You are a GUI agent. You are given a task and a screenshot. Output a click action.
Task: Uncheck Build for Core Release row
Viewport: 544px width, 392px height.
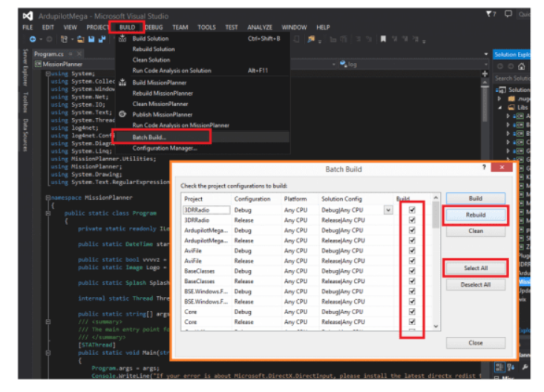click(x=412, y=321)
